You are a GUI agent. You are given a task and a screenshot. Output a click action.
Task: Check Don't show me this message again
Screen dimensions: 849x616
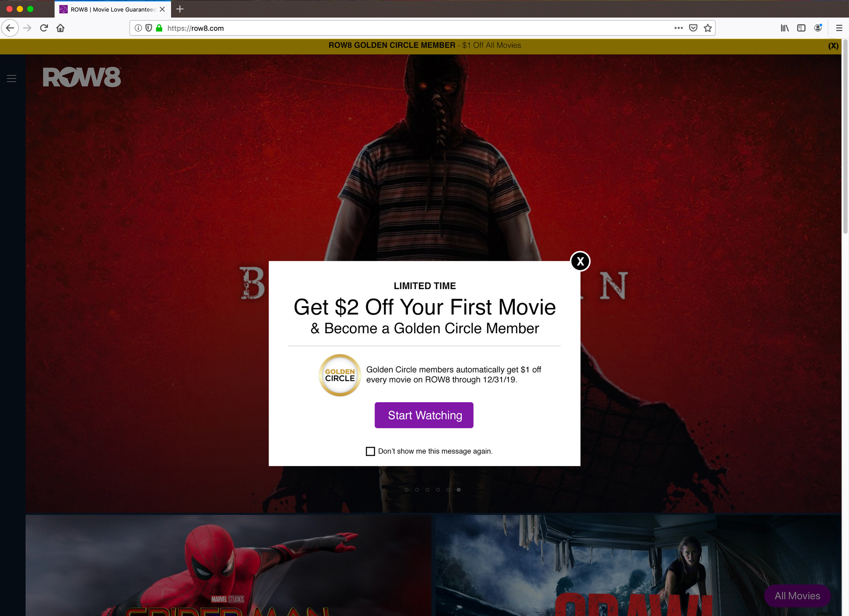(x=371, y=451)
